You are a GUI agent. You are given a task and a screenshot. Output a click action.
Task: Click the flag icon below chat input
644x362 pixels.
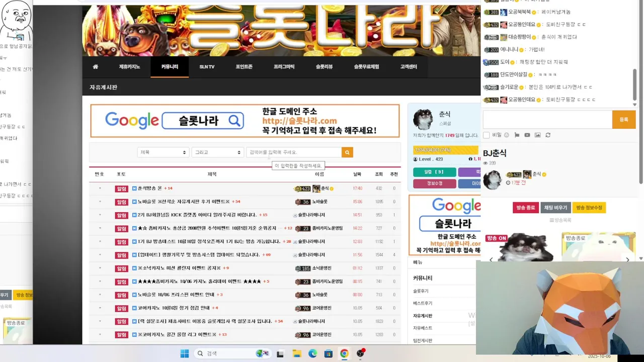tap(517, 135)
